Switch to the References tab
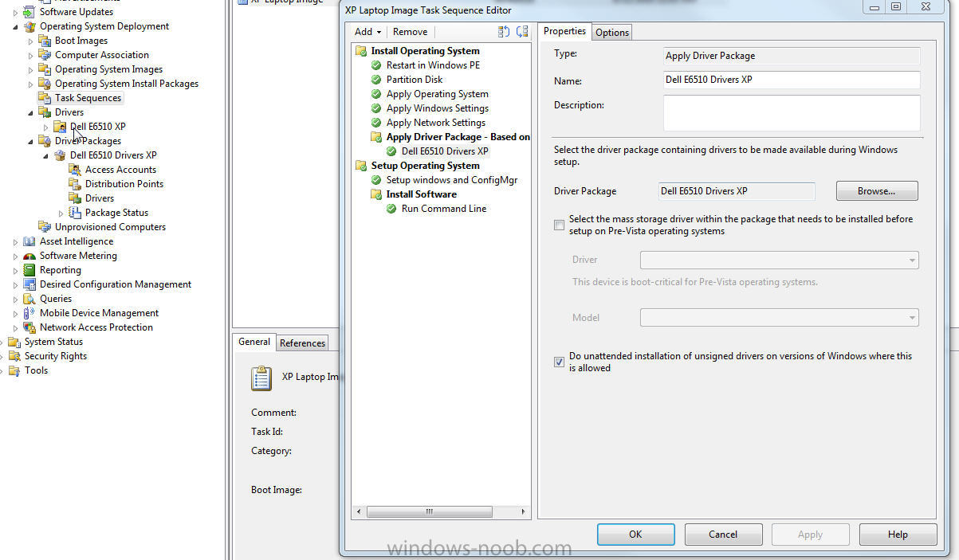 (302, 343)
